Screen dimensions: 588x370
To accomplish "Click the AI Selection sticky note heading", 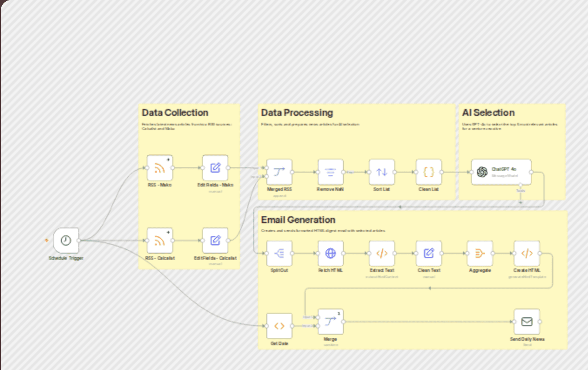I will [488, 113].
